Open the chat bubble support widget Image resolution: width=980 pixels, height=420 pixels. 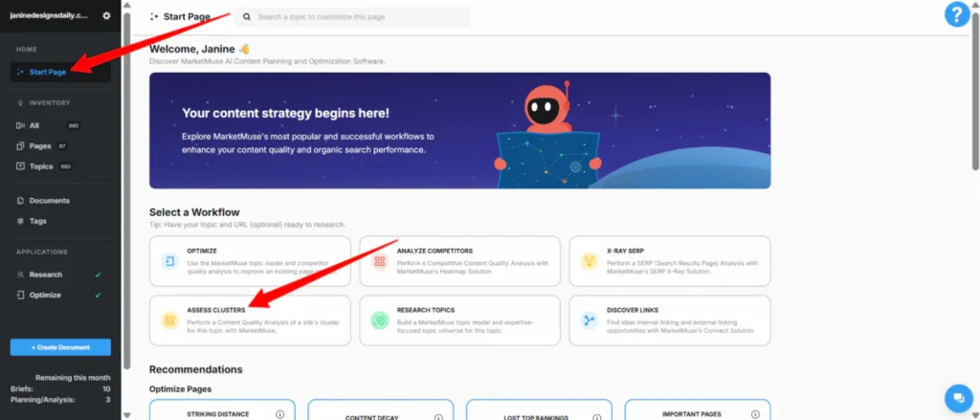click(957, 397)
